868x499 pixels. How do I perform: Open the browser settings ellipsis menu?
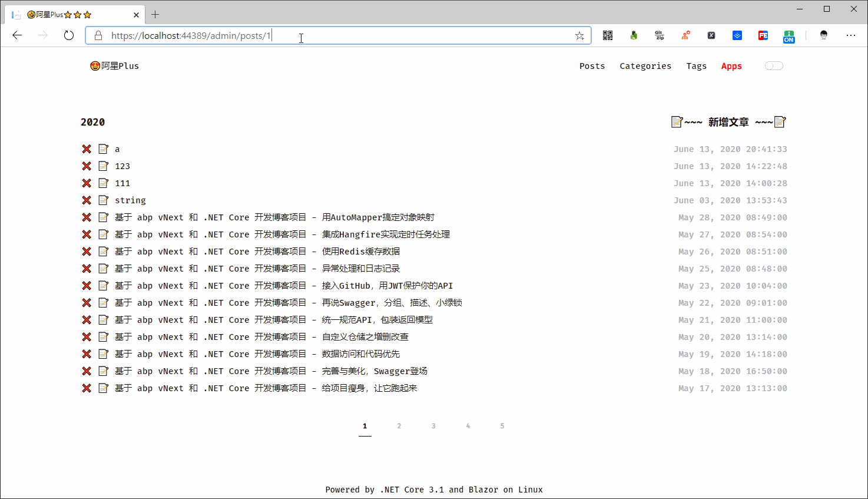point(850,35)
